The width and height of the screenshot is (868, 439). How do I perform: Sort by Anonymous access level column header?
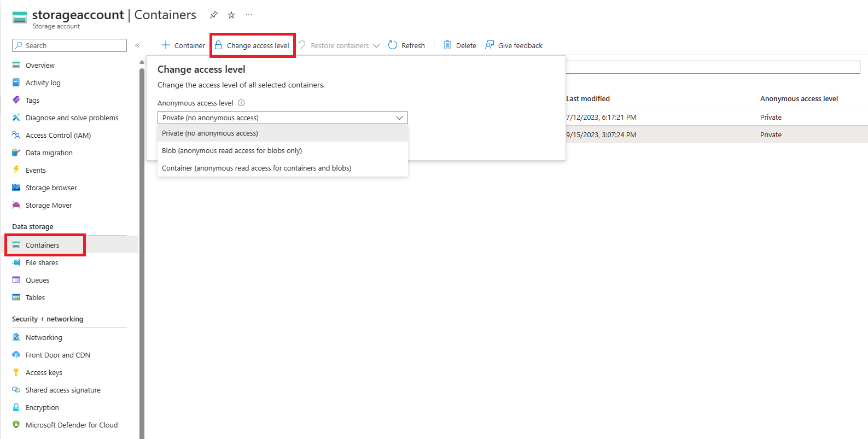[x=799, y=98]
